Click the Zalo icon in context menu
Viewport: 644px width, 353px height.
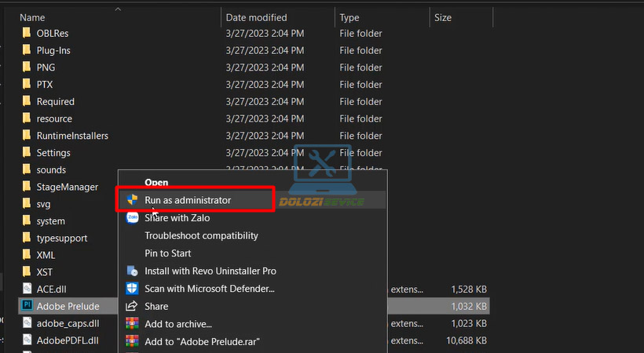pyautogui.click(x=131, y=218)
